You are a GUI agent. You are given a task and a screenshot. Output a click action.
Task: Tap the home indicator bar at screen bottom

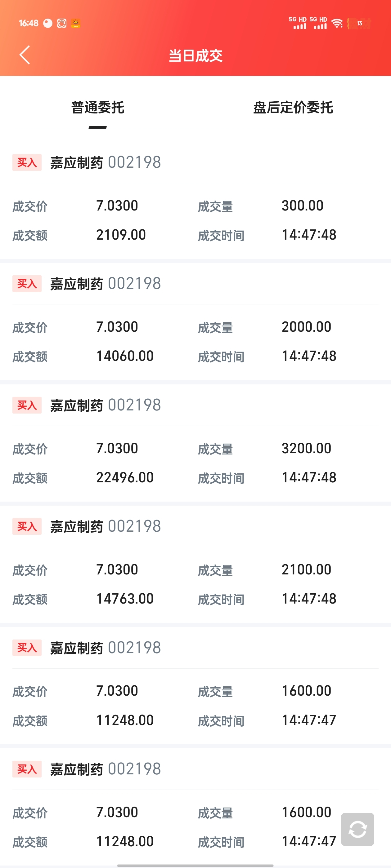pyautogui.click(x=195, y=865)
